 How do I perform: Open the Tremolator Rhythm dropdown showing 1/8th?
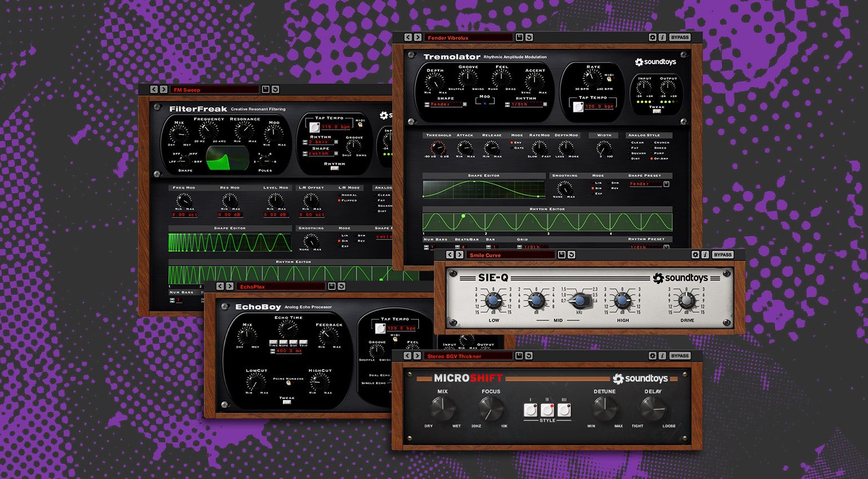pyautogui.click(x=545, y=104)
